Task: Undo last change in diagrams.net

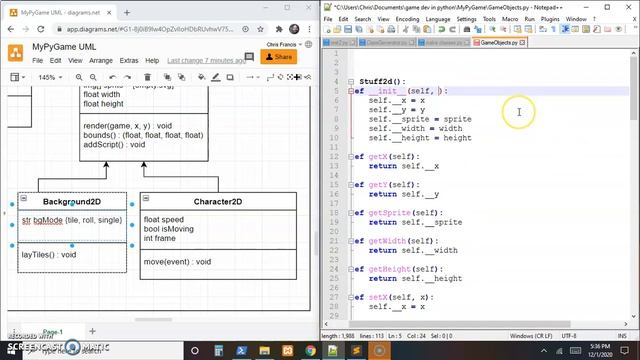Action: point(113,77)
